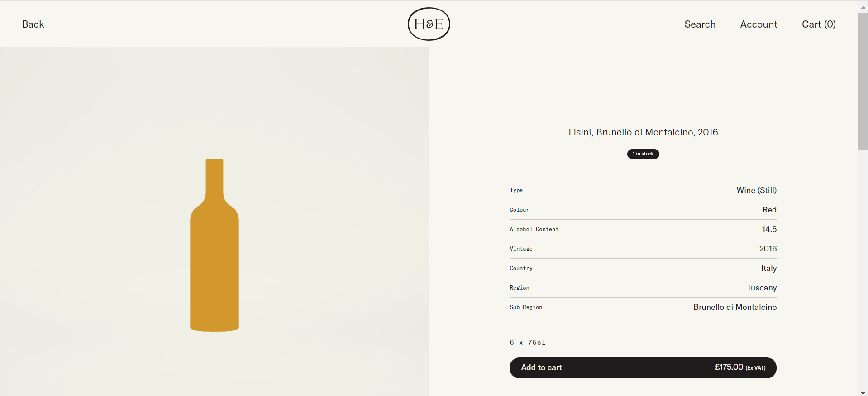868x396 pixels.
Task: Click the 'Wine (Still)' type value
Action: 756,190
